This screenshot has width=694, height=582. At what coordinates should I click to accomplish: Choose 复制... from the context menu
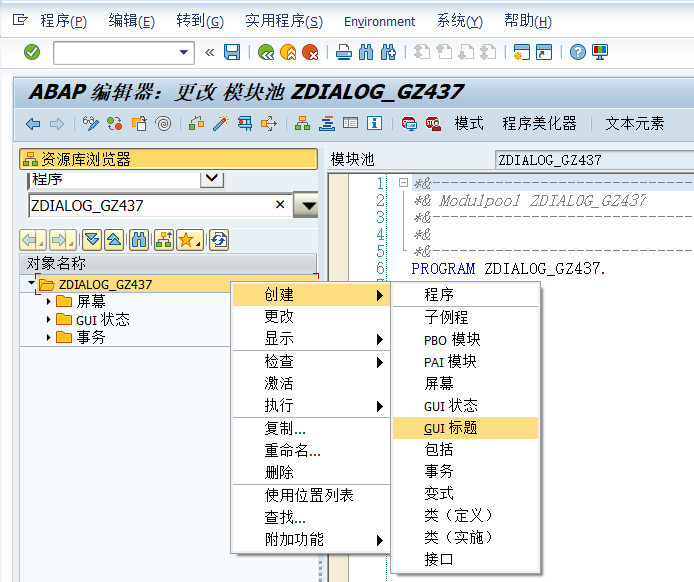click(311, 428)
